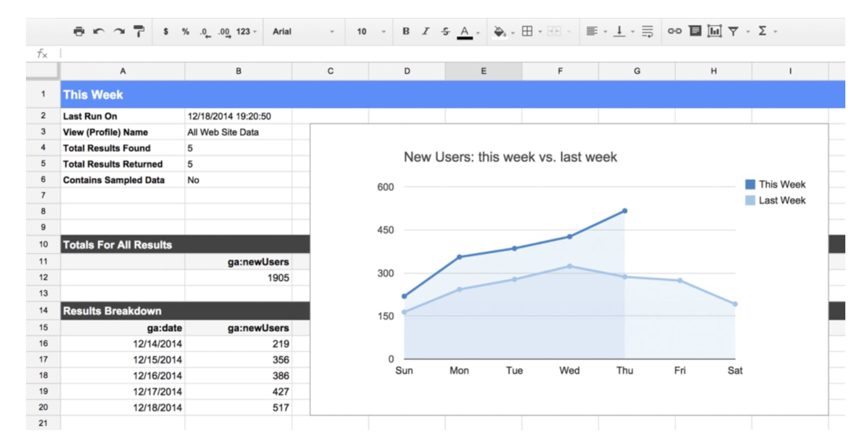Open the filter dropdown arrow
This screenshot has height=443, width=868.
[x=748, y=32]
